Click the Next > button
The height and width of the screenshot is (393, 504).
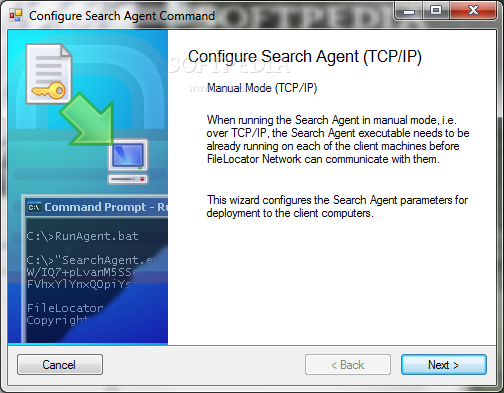click(444, 365)
